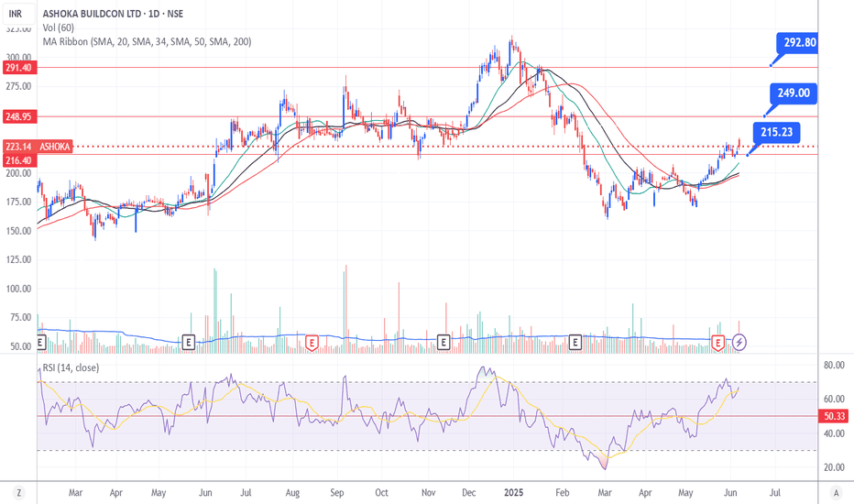Image resolution: width=854 pixels, height=504 pixels.
Task: Click the Z timezone button
Action: pyautogui.click(x=19, y=493)
